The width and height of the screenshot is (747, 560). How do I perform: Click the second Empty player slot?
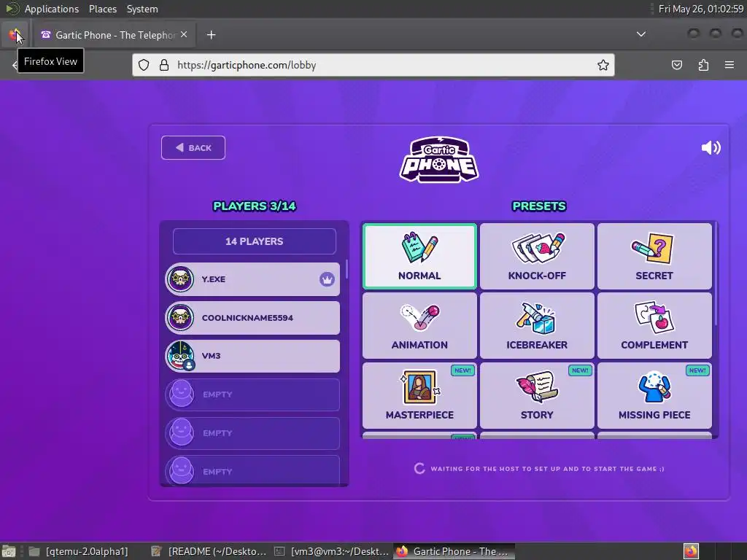point(252,433)
